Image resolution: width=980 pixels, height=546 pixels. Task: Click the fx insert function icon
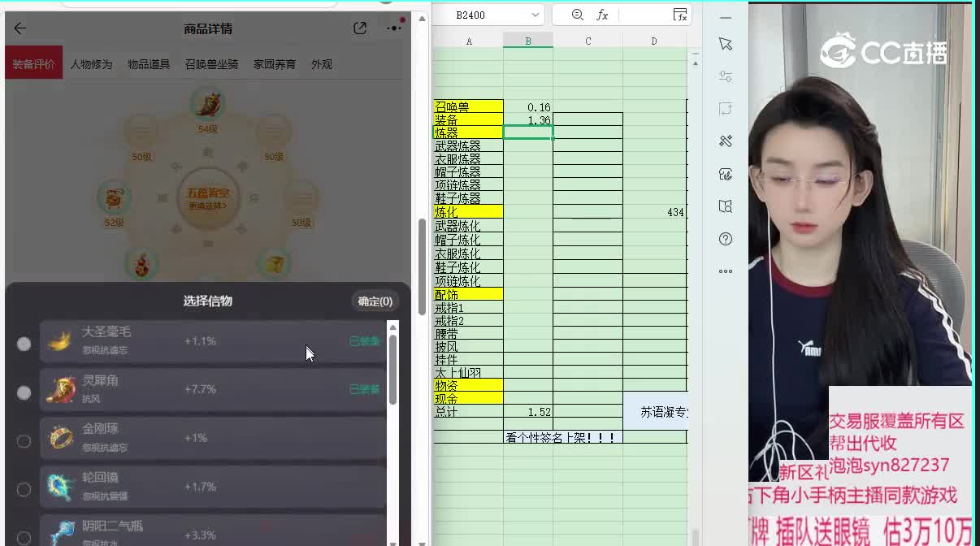[x=682, y=16]
